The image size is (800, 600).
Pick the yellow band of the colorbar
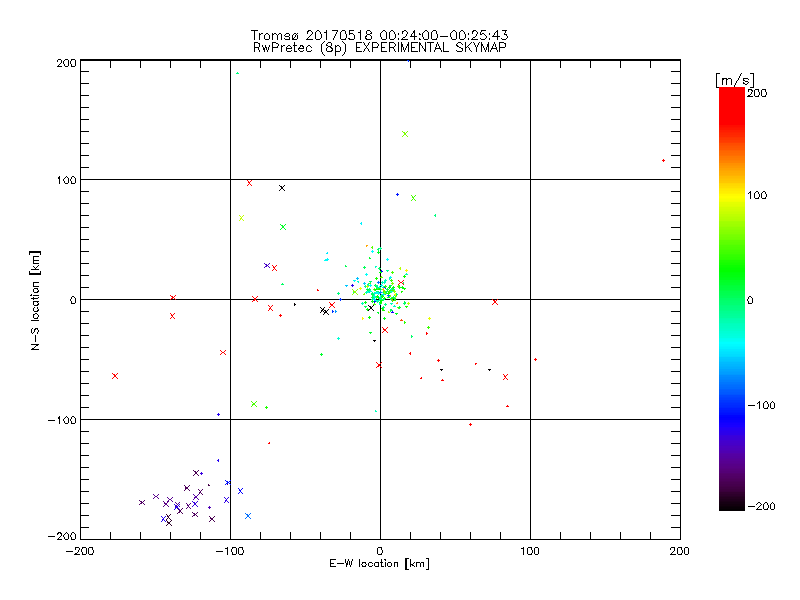[x=732, y=196]
